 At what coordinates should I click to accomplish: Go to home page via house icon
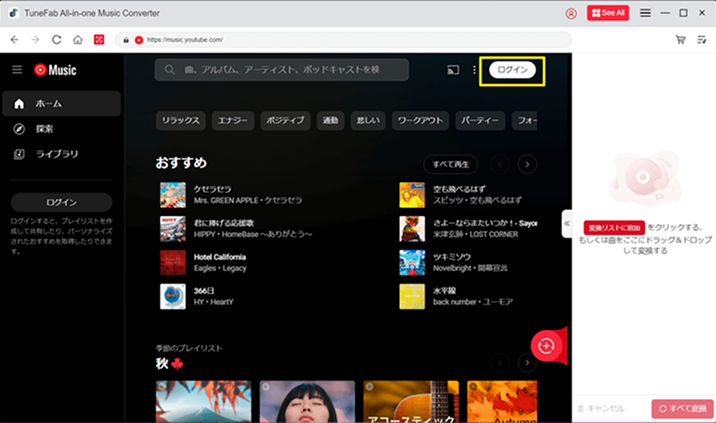point(77,40)
